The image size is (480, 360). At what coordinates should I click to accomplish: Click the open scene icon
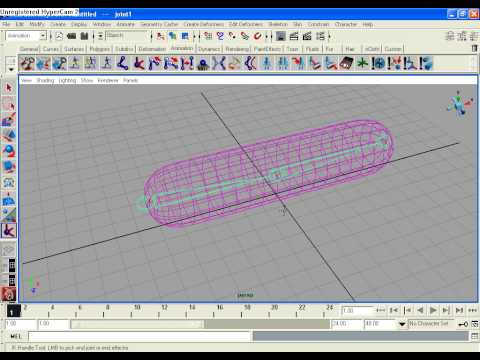[71, 36]
